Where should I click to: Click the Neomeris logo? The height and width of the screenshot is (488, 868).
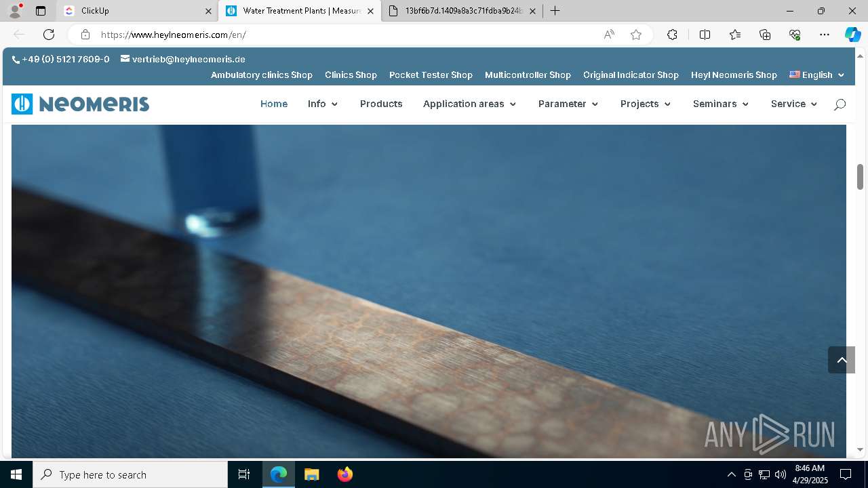pyautogui.click(x=80, y=104)
